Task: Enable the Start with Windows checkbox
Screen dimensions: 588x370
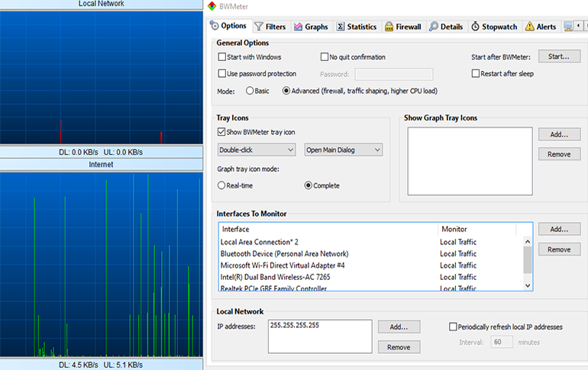Action: pos(222,57)
